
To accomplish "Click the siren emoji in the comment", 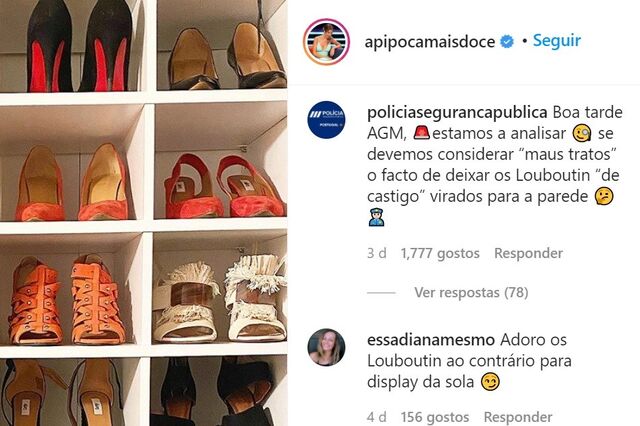I will point(421,133).
